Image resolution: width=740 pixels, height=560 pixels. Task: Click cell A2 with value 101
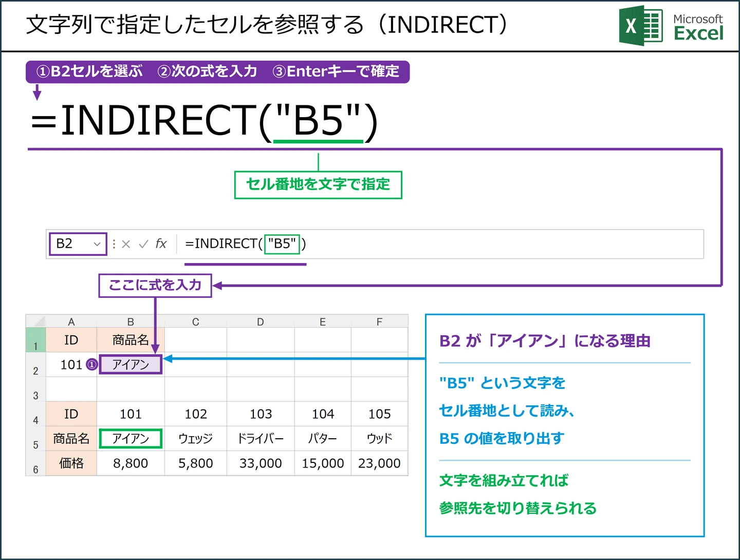pyautogui.click(x=71, y=365)
